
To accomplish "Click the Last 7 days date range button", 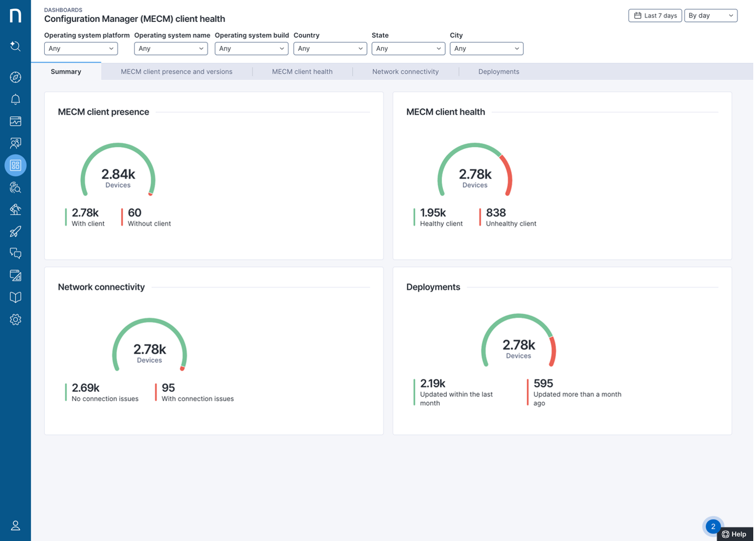I will click(x=654, y=15).
